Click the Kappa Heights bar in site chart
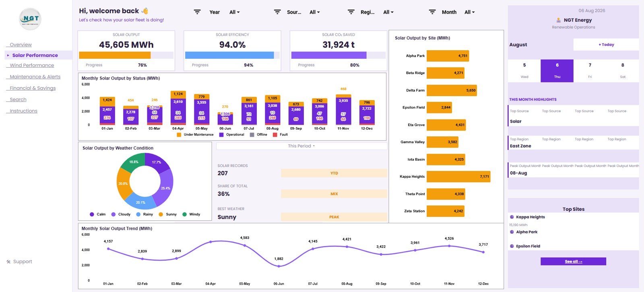The width and height of the screenshot is (644, 292). (458, 177)
